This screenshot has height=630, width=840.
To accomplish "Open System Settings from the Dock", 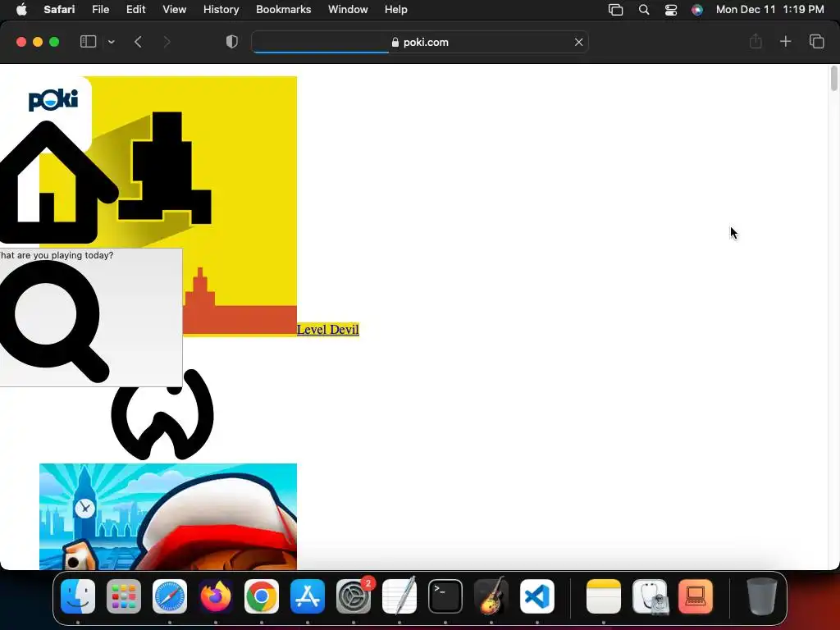I will click(354, 596).
